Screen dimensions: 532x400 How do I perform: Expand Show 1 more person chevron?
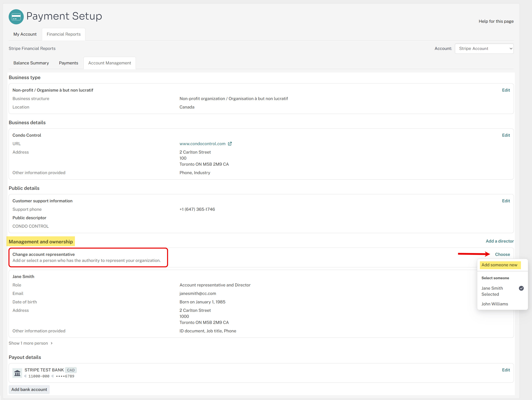(52, 343)
